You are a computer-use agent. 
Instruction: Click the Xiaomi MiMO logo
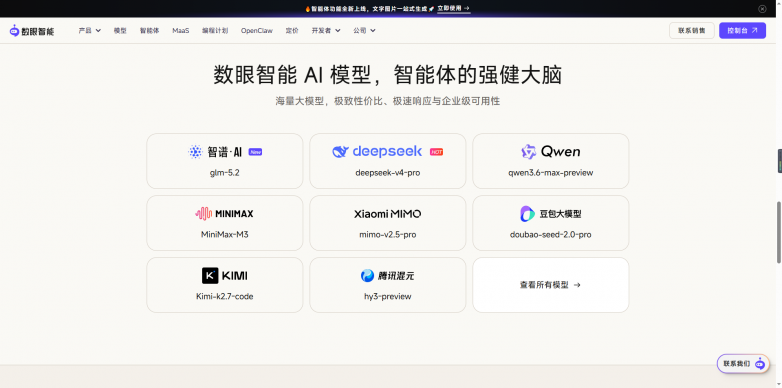point(388,213)
